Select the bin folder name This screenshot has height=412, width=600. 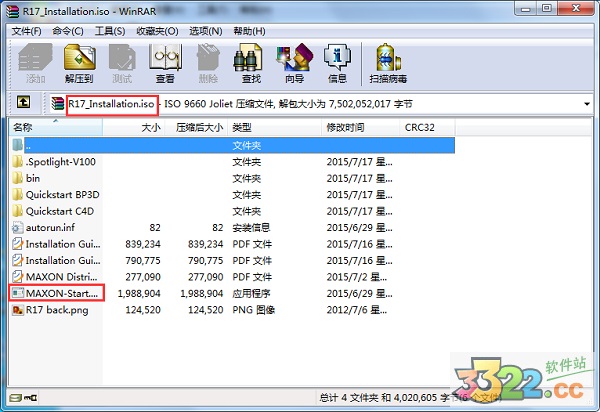pos(33,178)
